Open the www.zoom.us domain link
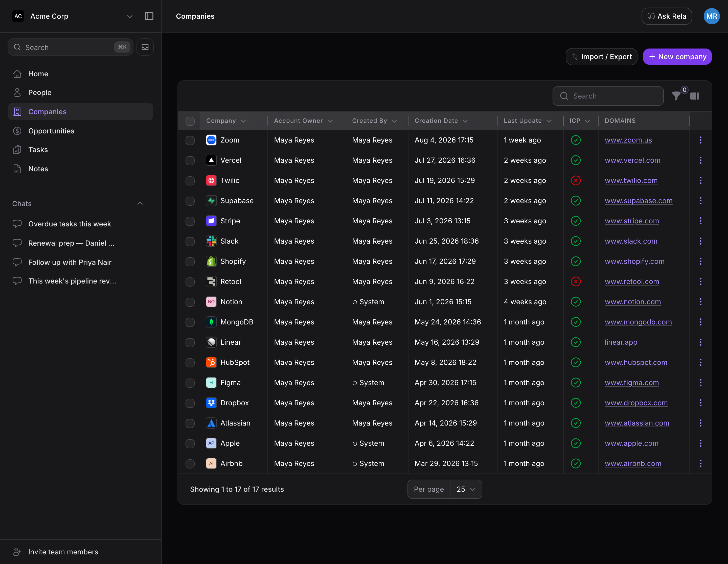Screen dimensions: 728x564 [628, 140]
